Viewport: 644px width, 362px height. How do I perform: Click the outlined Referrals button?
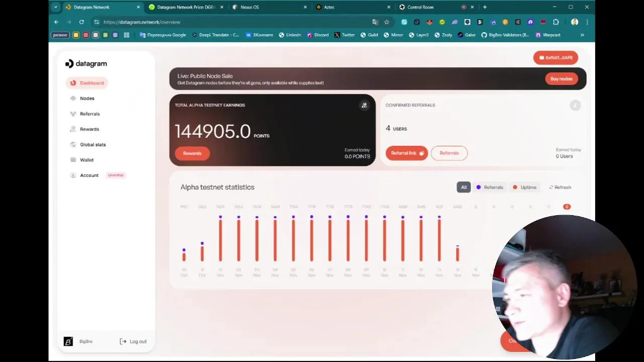click(x=449, y=153)
